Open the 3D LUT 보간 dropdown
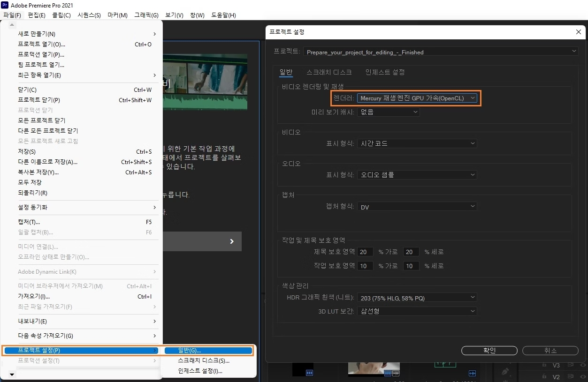 point(417,311)
